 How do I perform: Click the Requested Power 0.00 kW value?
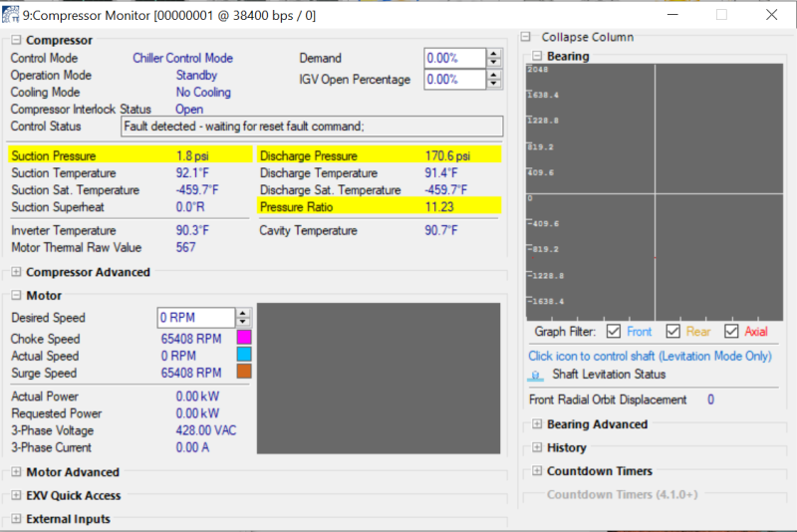tap(197, 413)
